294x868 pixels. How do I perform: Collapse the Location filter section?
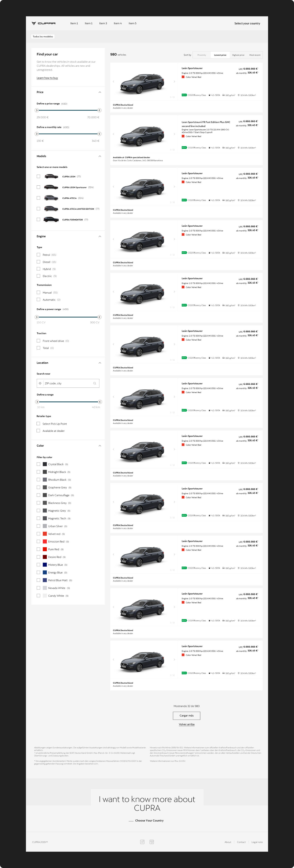(x=100, y=363)
